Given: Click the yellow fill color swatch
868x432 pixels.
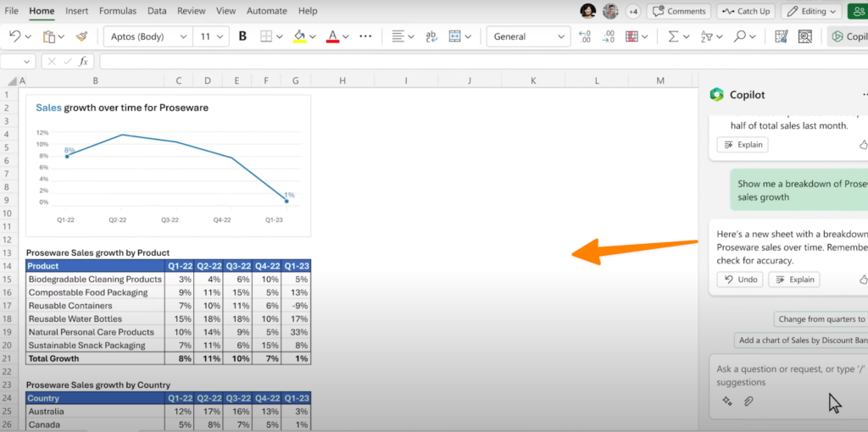Looking at the screenshot, I should 298,36.
